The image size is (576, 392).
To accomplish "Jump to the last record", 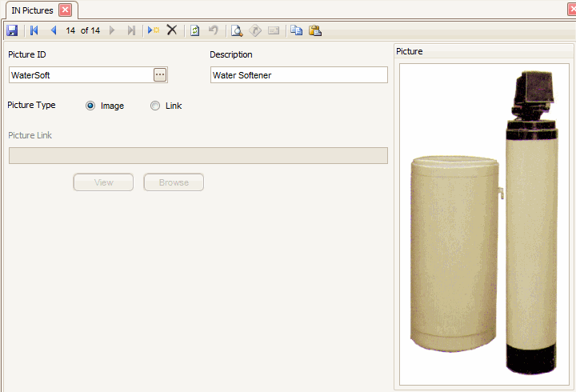I will (131, 30).
